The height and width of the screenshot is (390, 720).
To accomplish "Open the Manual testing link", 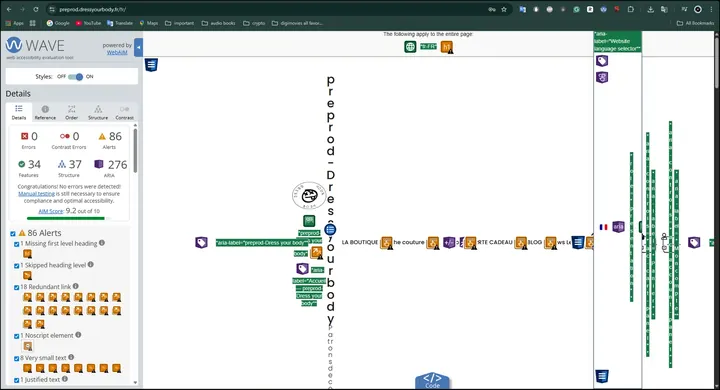I will (x=36, y=194).
